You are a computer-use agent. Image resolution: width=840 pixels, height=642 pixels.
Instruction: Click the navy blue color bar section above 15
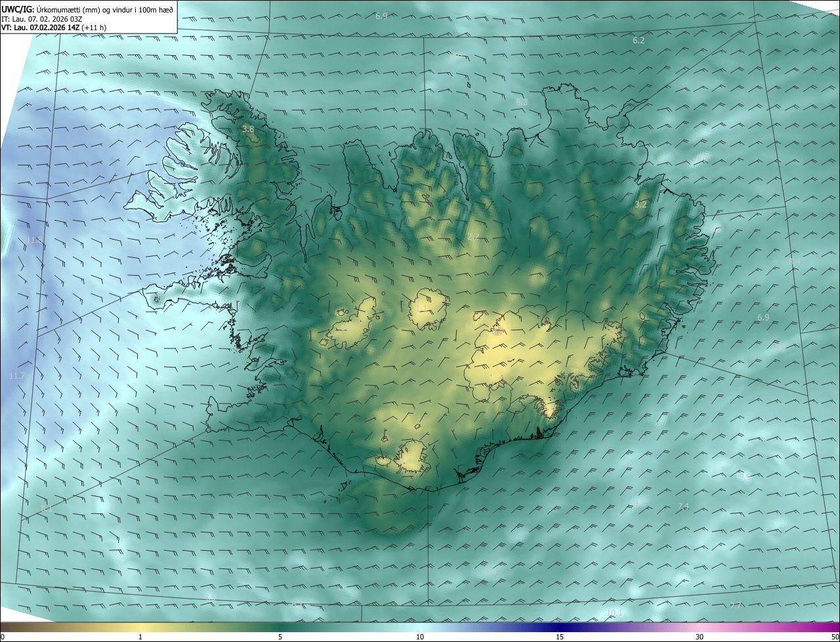560,627
